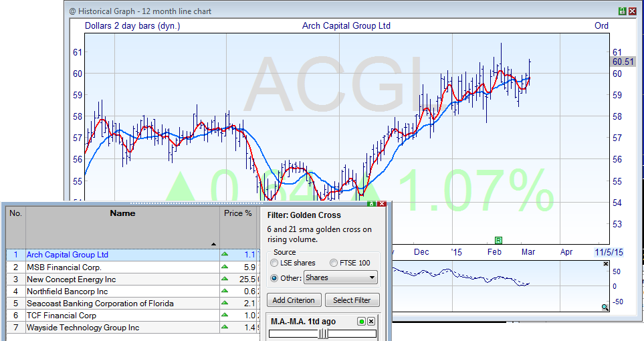Click the Mar month label on chart axis
Image resolution: width=644 pixels, height=341 pixels.
click(x=528, y=252)
